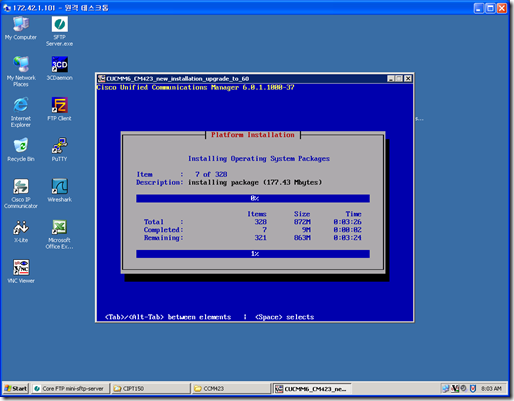Click the CUCMM6_CM423 VNC window title bar icon
Screen dimensions: 514x401
tap(101, 78)
